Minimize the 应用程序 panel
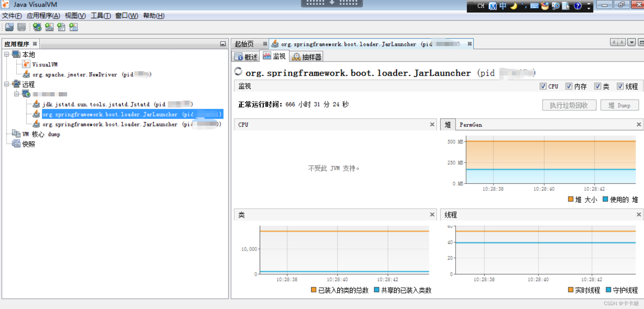The image size is (644, 309). pos(223,44)
